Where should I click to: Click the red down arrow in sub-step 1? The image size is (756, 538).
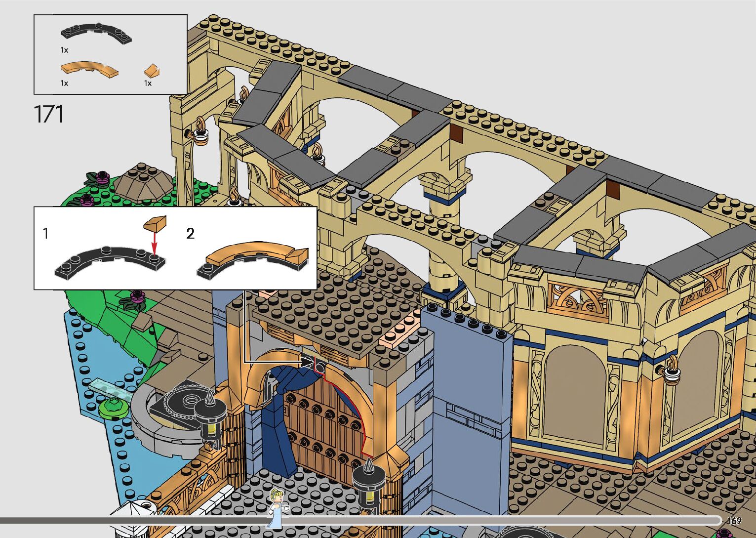[x=154, y=243]
